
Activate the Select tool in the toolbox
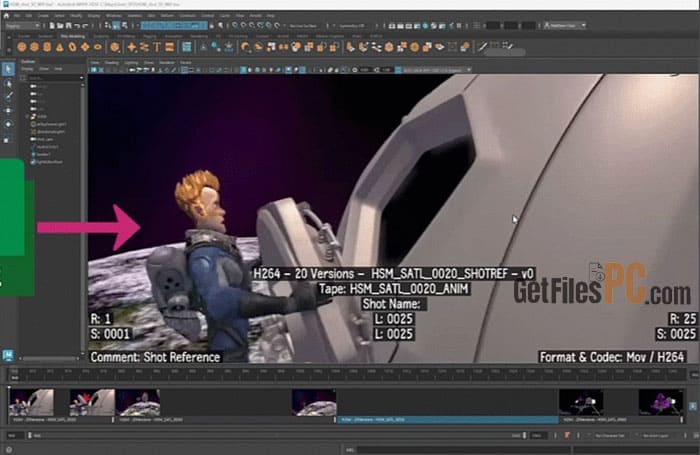(8, 69)
